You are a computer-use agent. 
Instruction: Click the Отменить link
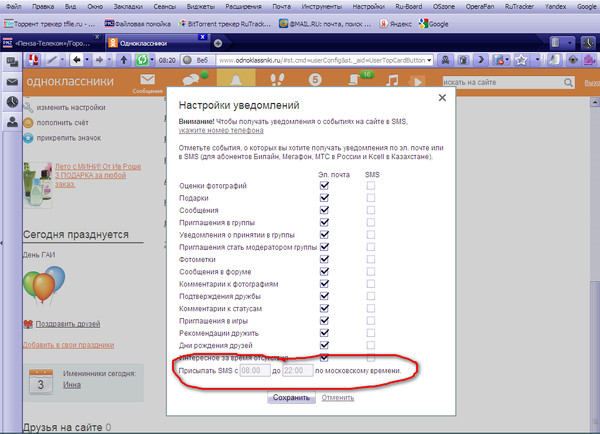[x=338, y=398]
